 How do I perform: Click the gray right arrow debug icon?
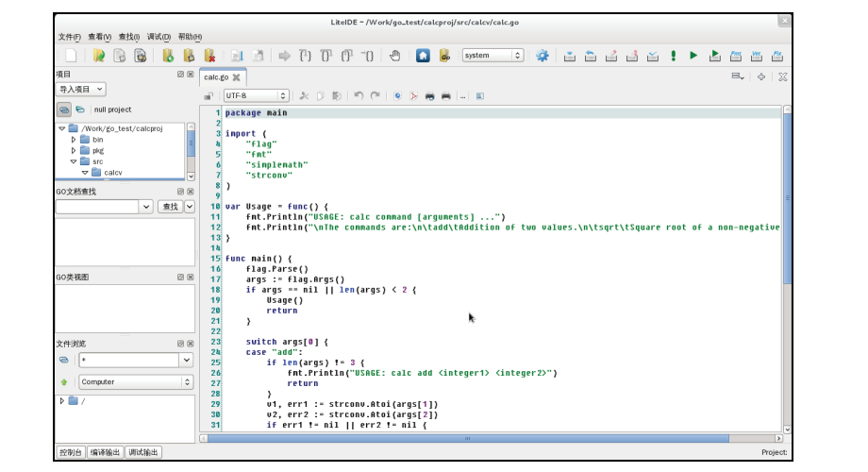pyautogui.click(x=285, y=56)
